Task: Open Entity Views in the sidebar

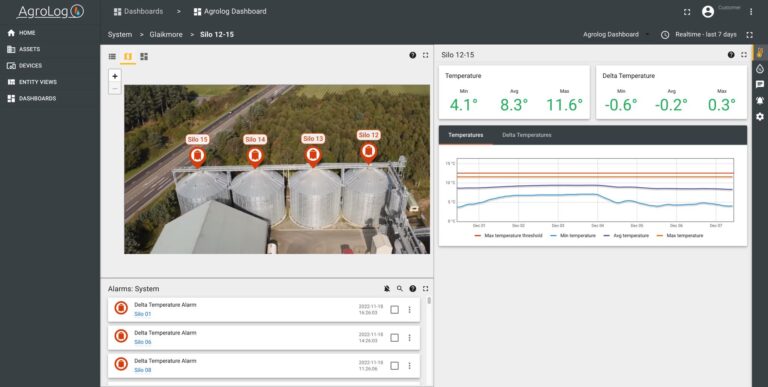Action: coord(32,82)
